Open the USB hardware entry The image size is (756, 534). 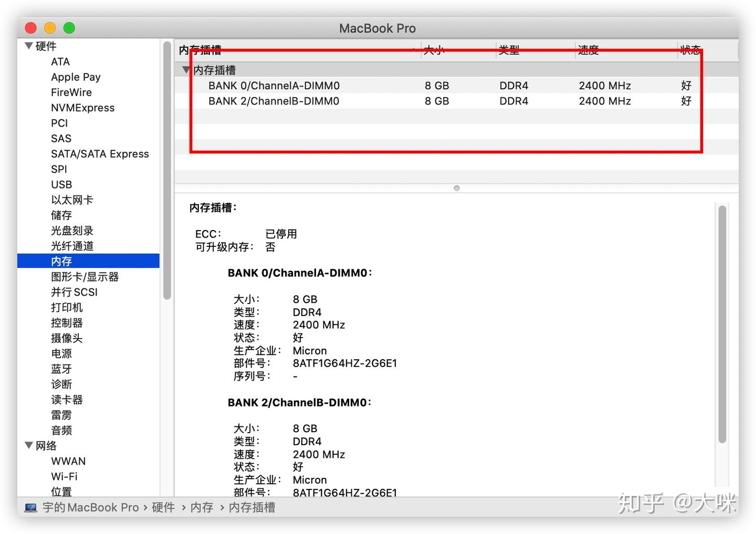[x=61, y=184]
